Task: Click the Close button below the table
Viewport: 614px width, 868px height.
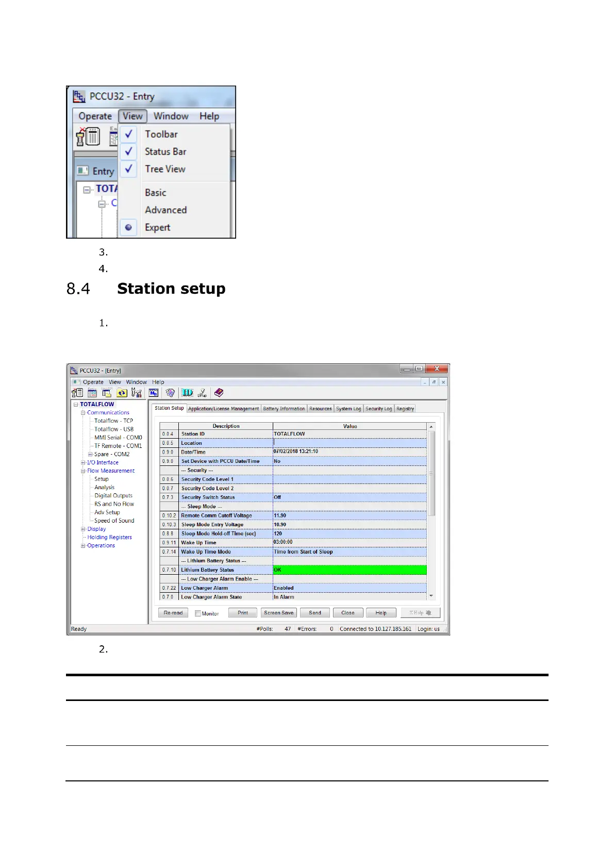Action: coord(348,613)
